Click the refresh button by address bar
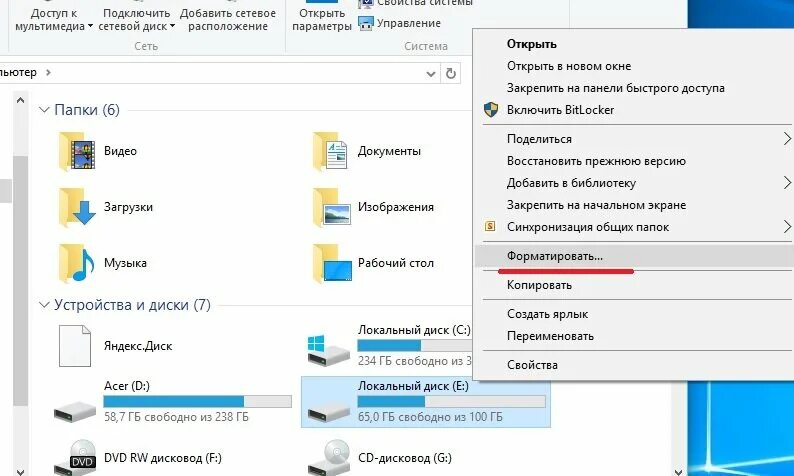 pos(450,73)
